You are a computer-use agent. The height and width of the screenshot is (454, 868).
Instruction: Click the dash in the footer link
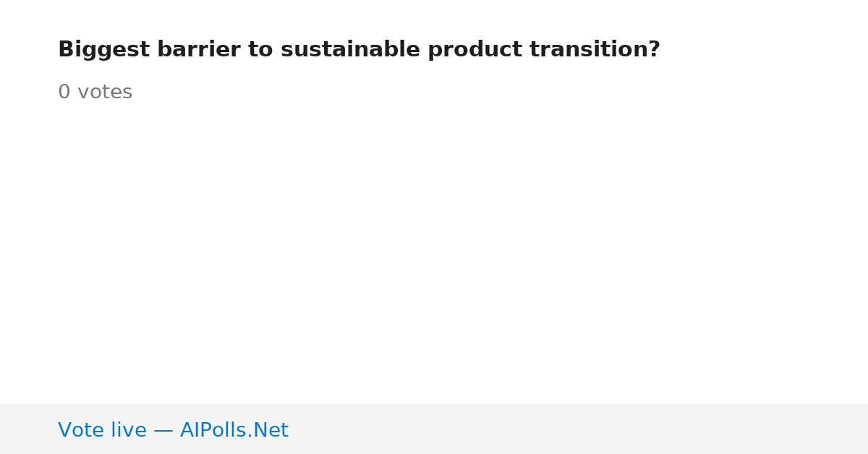click(x=163, y=431)
